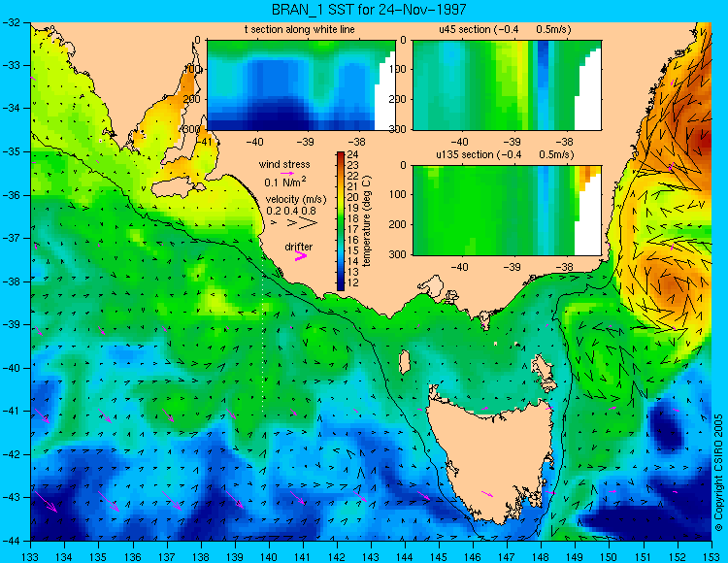Viewport: 728px width, 563px height.
Task: Click the magenta drifter arrowhead in the legend
Action: click(x=301, y=255)
